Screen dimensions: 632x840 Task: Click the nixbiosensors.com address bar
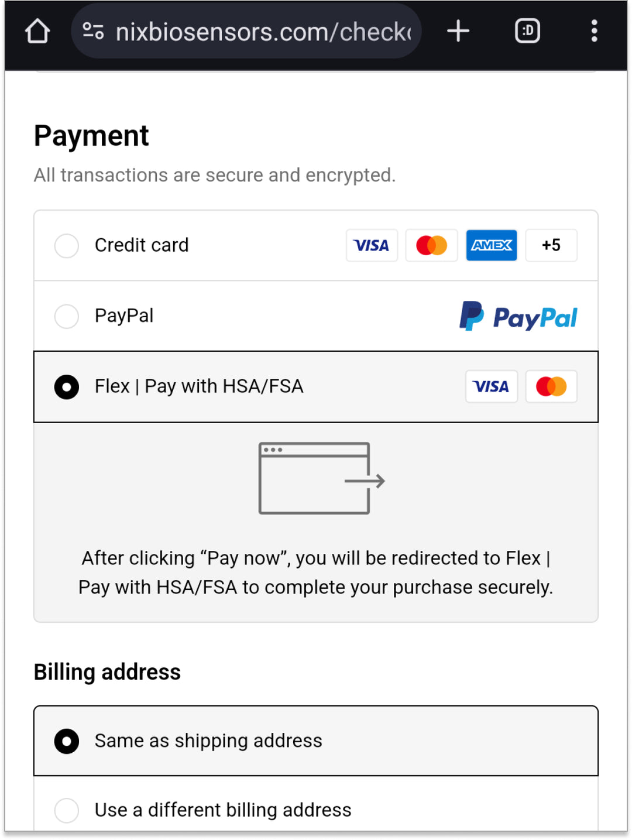click(263, 32)
